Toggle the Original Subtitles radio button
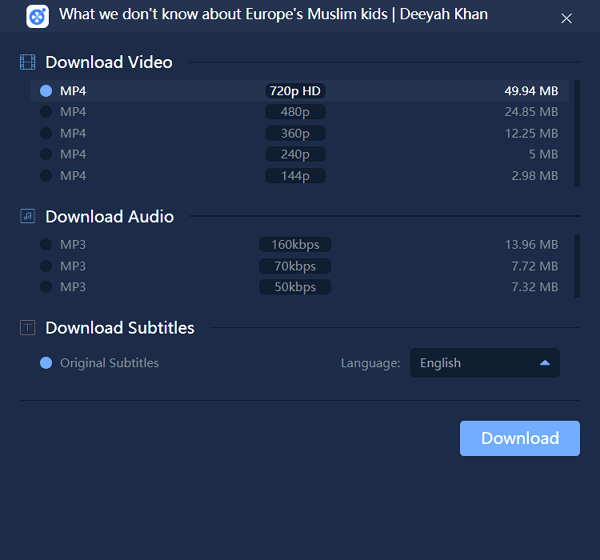The width and height of the screenshot is (600, 560). (46, 363)
